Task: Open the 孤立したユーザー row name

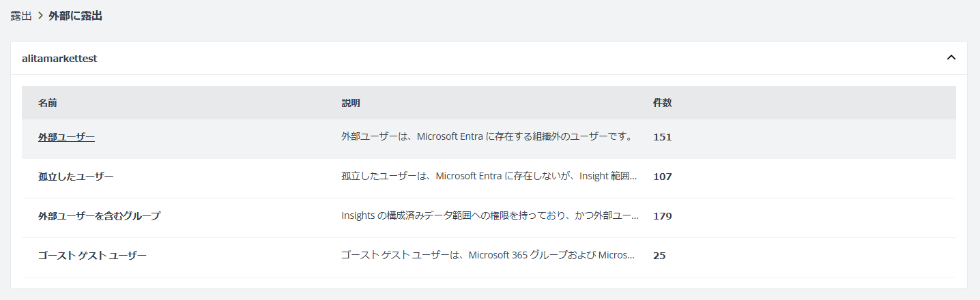Action: coord(76,177)
